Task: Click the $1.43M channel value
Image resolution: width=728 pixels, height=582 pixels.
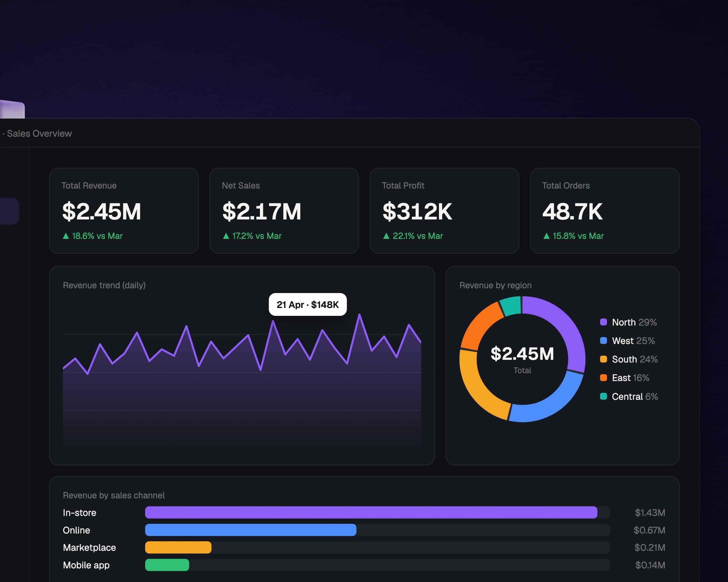Action: click(650, 513)
